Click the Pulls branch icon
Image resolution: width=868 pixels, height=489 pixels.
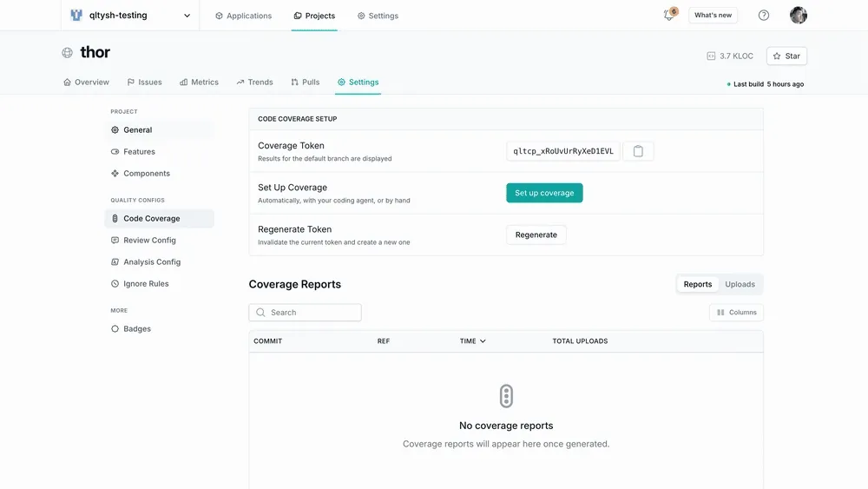pos(294,82)
